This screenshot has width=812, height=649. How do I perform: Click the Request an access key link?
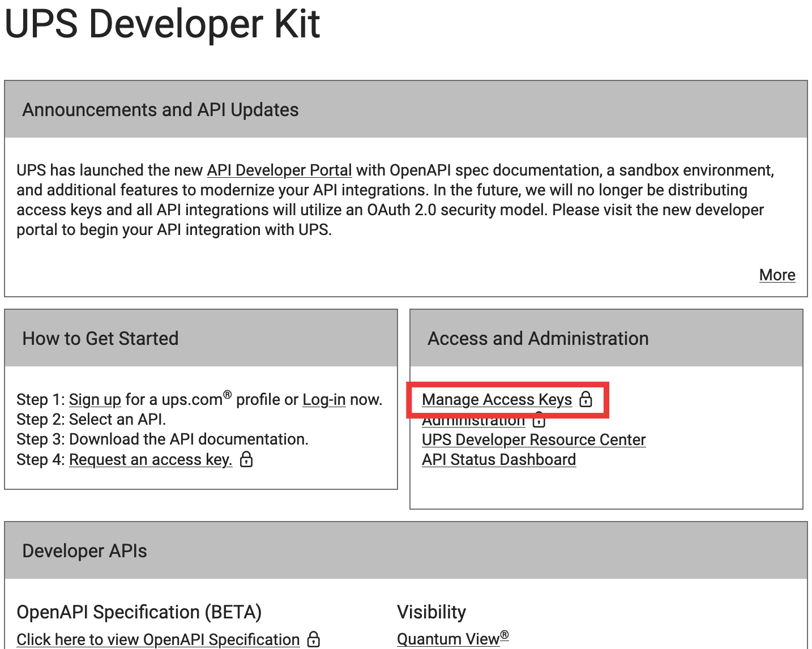tap(151, 459)
